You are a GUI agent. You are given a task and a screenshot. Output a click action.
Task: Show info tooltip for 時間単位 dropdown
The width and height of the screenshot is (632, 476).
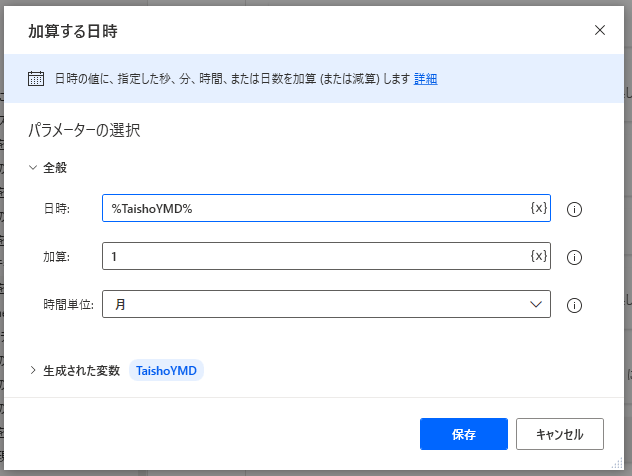click(x=574, y=306)
